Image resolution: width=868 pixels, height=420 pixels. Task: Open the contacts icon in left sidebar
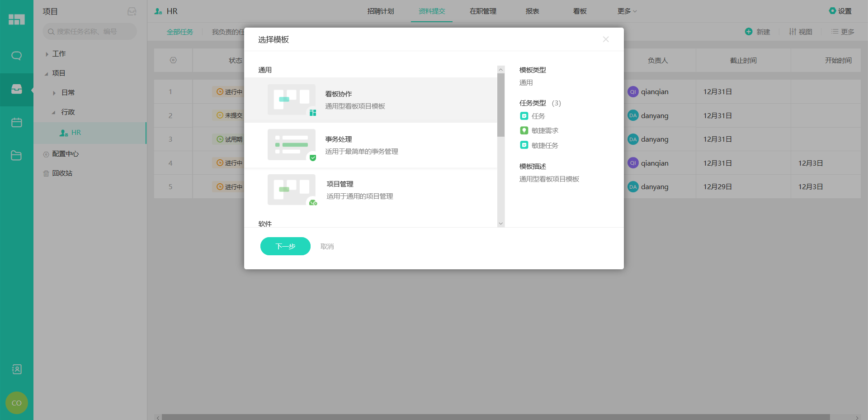(x=16, y=369)
